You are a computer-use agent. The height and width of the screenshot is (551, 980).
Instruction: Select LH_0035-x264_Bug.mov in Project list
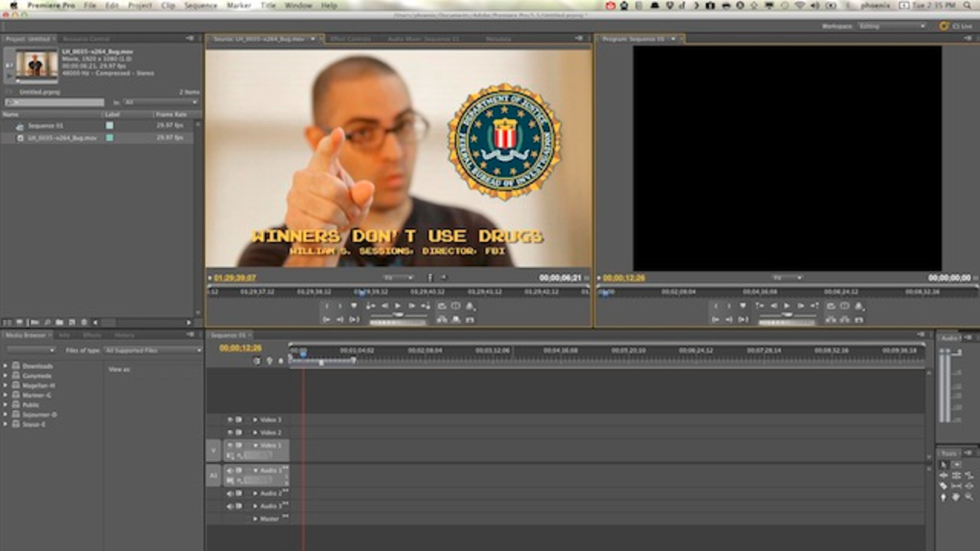coord(62,138)
